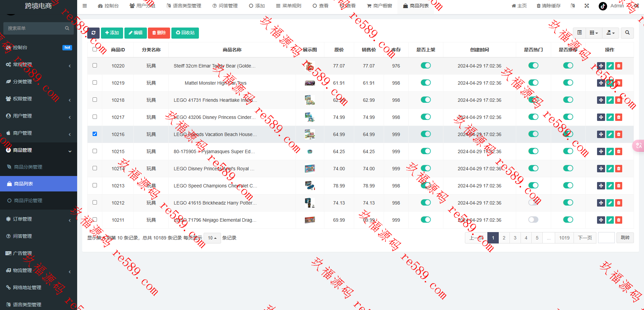Image resolution: width=644 pixels, height=310 pixels.
Task: Delete product 10211 with trash icon
Action: coord(619,220)
